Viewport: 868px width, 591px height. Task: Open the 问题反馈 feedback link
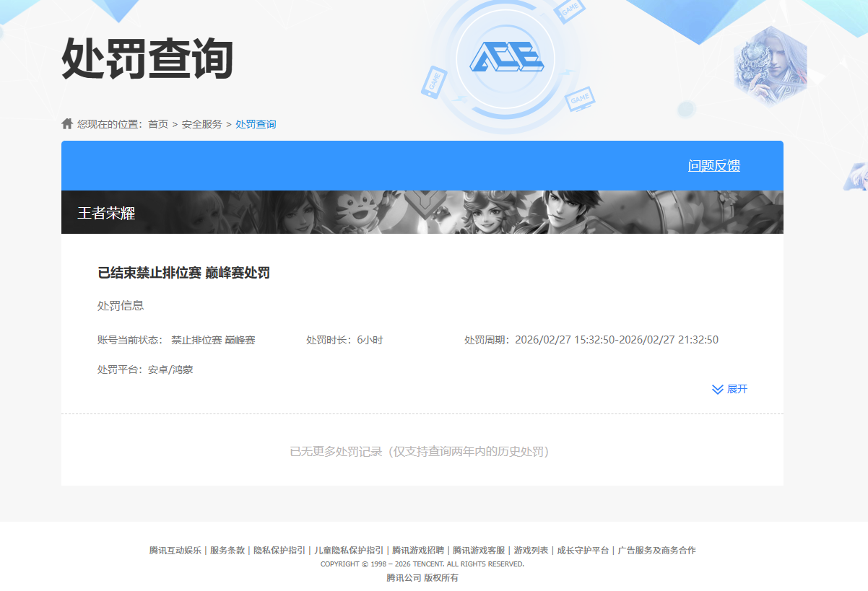713,166
